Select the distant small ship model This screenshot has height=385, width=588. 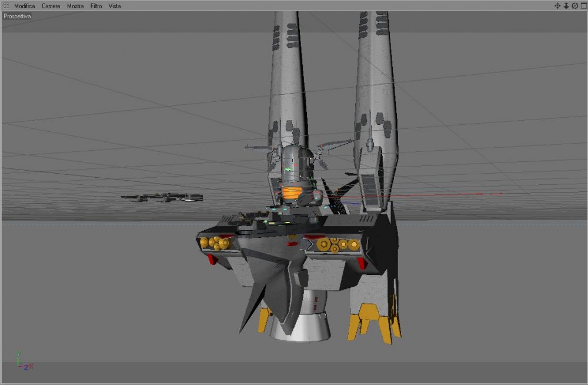pyautogui.click(x=162, y=198)
